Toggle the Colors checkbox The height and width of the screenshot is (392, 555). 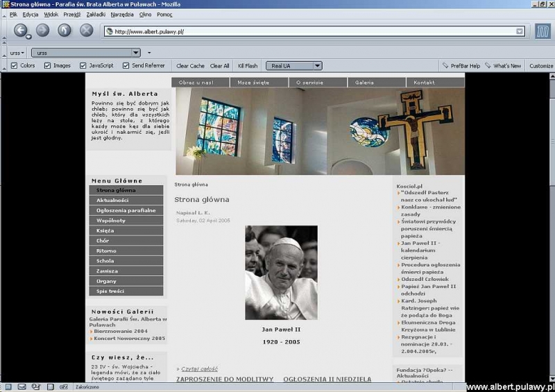click(x=14, y=65)
